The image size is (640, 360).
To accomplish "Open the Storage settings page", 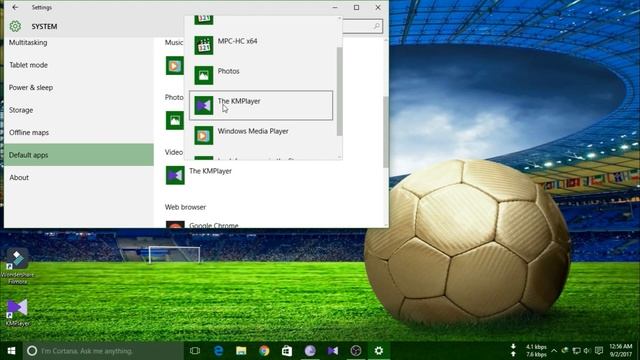I will (21, 110).
